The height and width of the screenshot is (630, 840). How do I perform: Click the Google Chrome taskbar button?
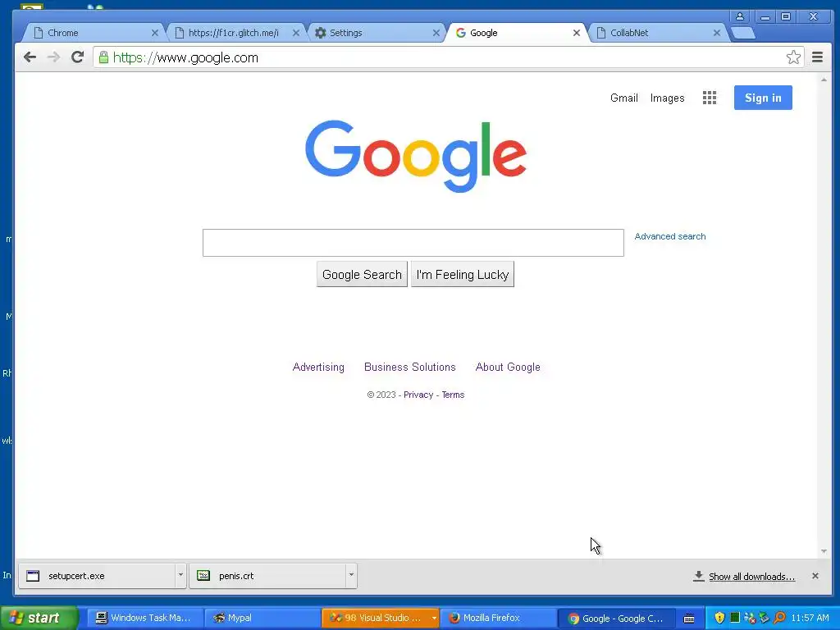coord(615,619)
